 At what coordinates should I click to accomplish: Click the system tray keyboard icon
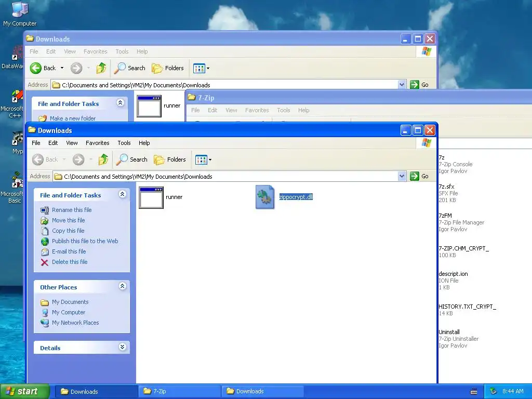[474, 392]
